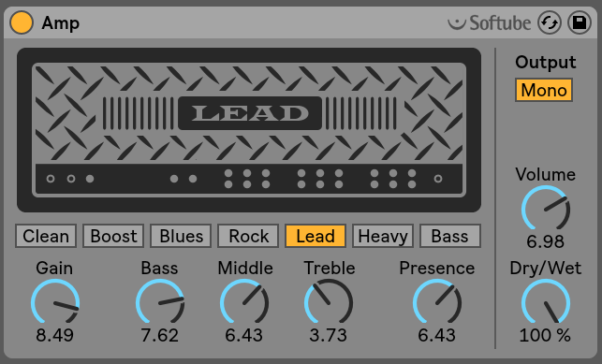Click the Presence knob
Viewport: 602px width, 364px height.
click(x=437, y=302)
